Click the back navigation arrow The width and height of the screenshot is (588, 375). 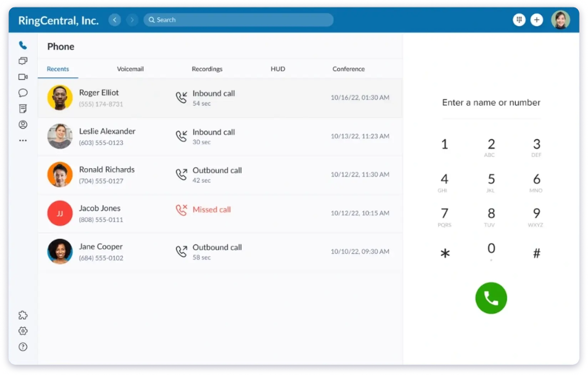[115, 20]
